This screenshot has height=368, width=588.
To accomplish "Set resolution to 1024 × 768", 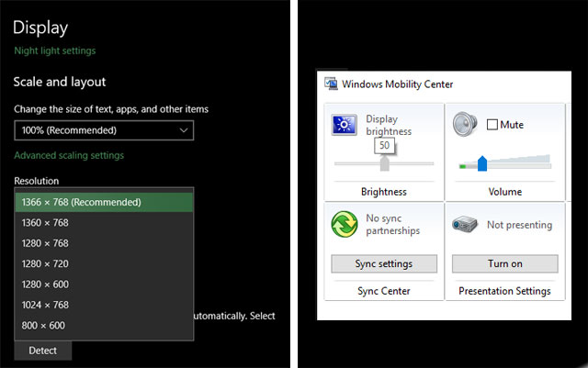I will (x=104, y=305).
